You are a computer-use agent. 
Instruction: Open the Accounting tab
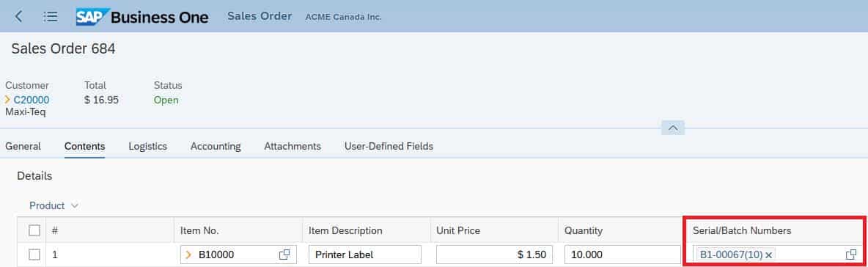pos(216,146)
